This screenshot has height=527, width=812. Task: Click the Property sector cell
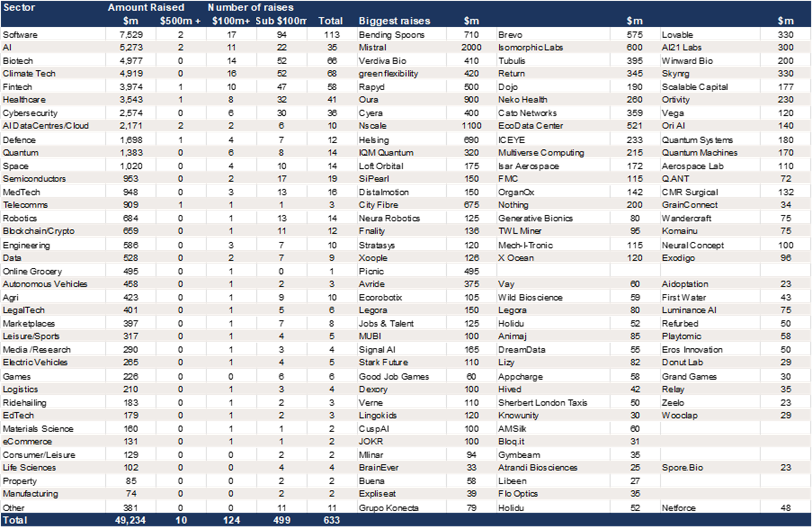19,481
